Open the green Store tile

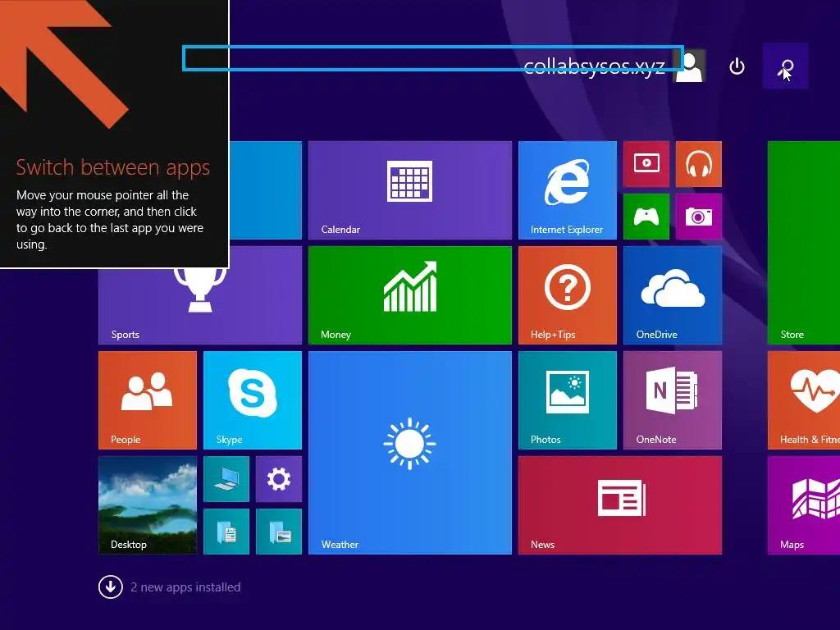[x=804, y=243]
